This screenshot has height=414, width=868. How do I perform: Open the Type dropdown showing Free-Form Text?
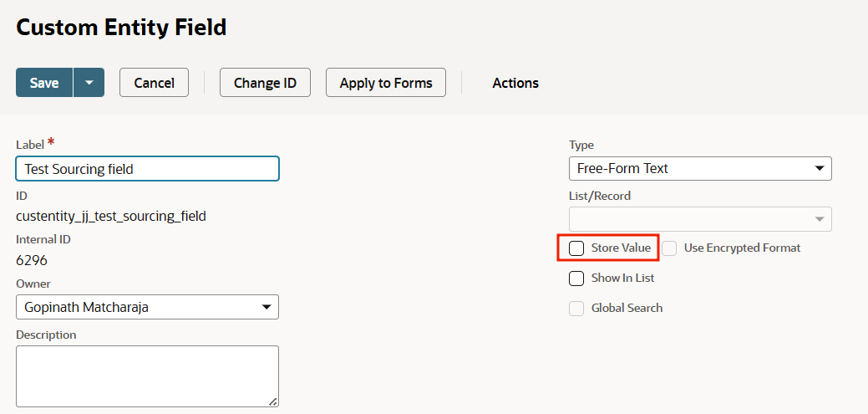699,169
